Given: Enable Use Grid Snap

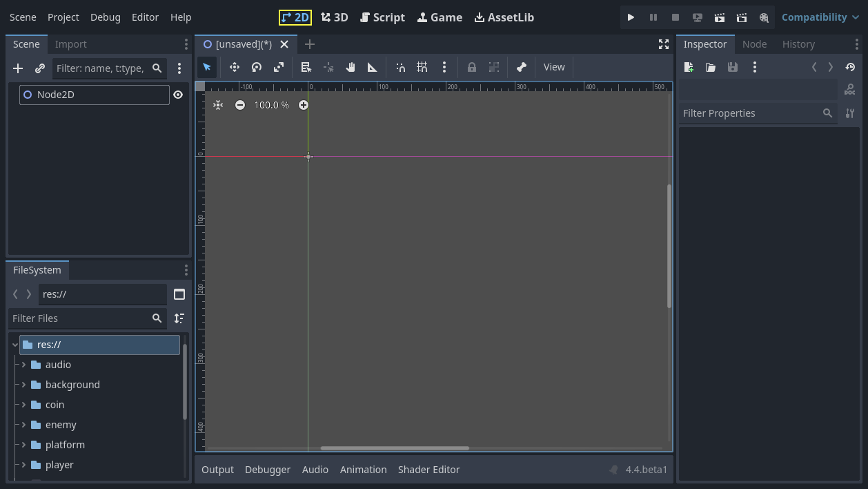Looking at the screenshot, I should 422,67.
